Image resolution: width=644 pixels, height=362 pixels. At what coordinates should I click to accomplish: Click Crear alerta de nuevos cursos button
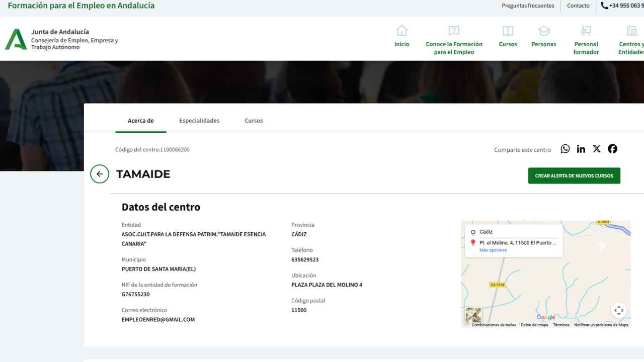574,176
